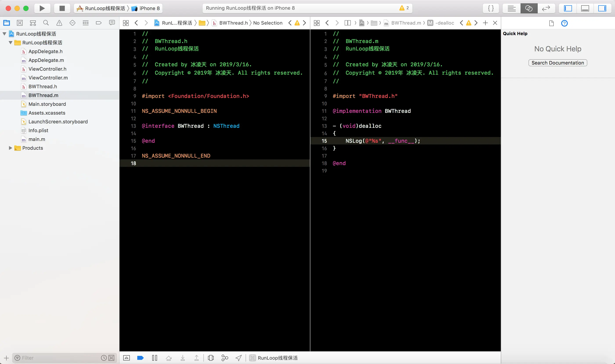Deactivate breakpoints using the blue toggle
The width and height of the screenshot is (615, 364).
(140, 358)
